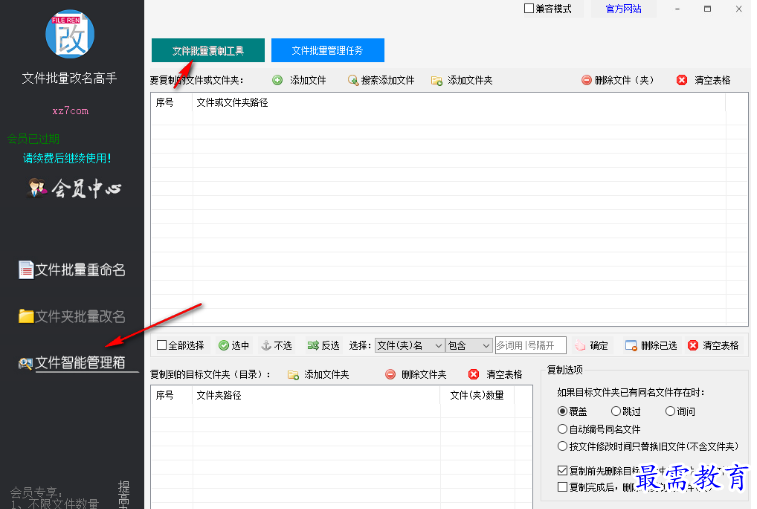
Task: Click the 文件智能管理箱 magnifier icon
Action: tap(25, 363)
